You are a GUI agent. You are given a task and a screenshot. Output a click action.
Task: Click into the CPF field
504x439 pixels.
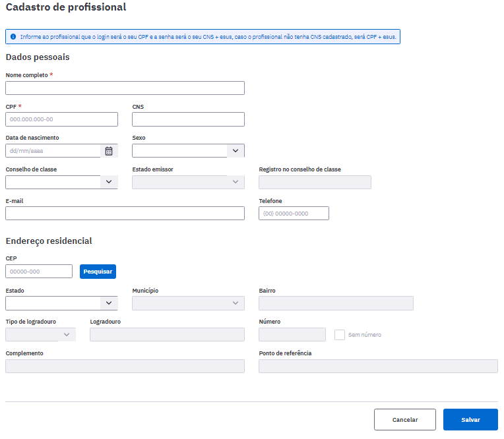[62, 119]
